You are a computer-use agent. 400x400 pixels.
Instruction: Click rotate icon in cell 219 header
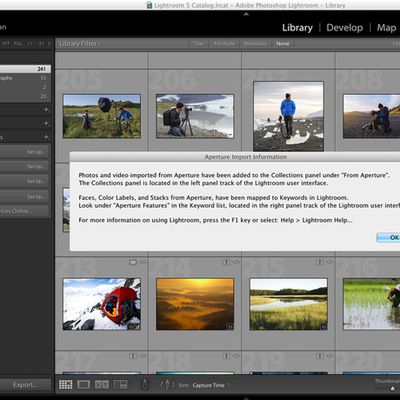click(330, 356)
